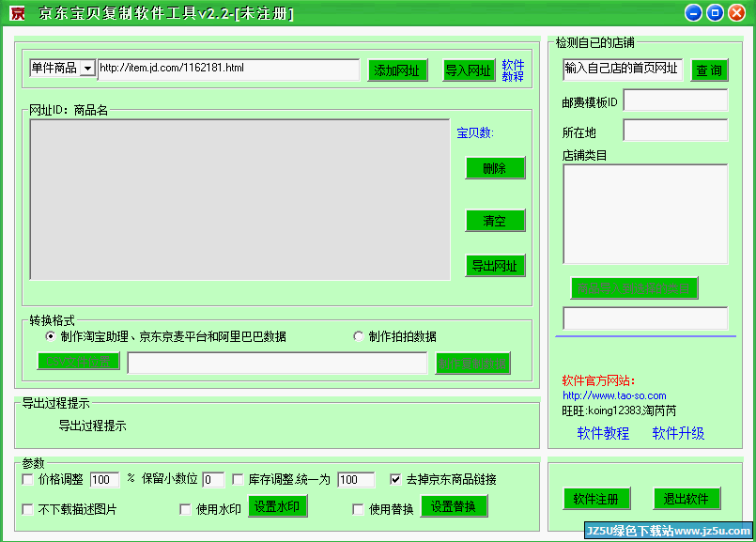Close the window with the red X
The image size is (756, 542).
736,12
